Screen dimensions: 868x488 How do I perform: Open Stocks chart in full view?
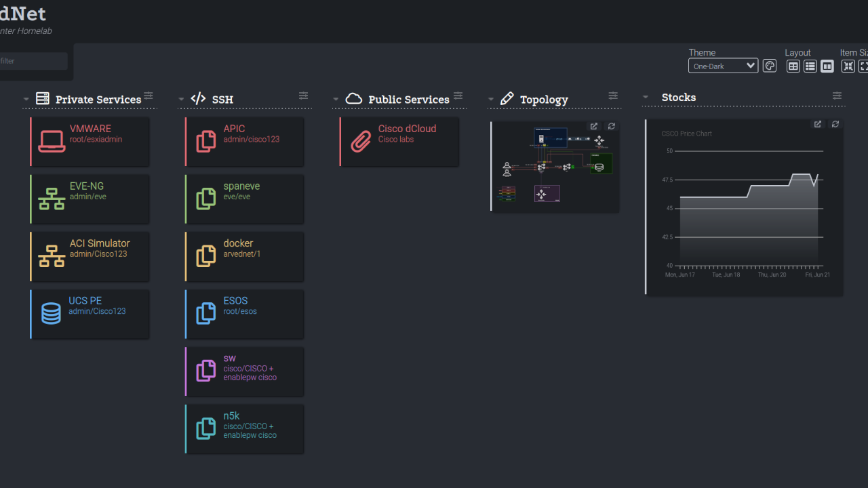(818, 124)
